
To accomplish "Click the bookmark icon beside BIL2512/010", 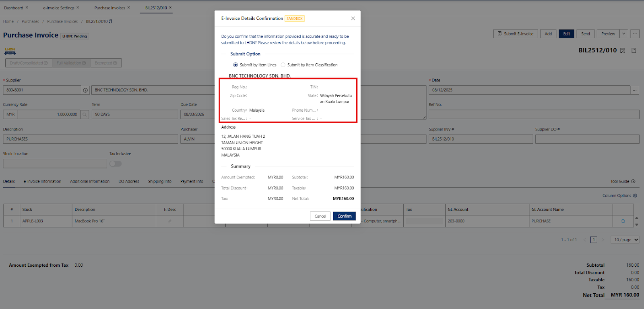I will click(x=634, y=50).
